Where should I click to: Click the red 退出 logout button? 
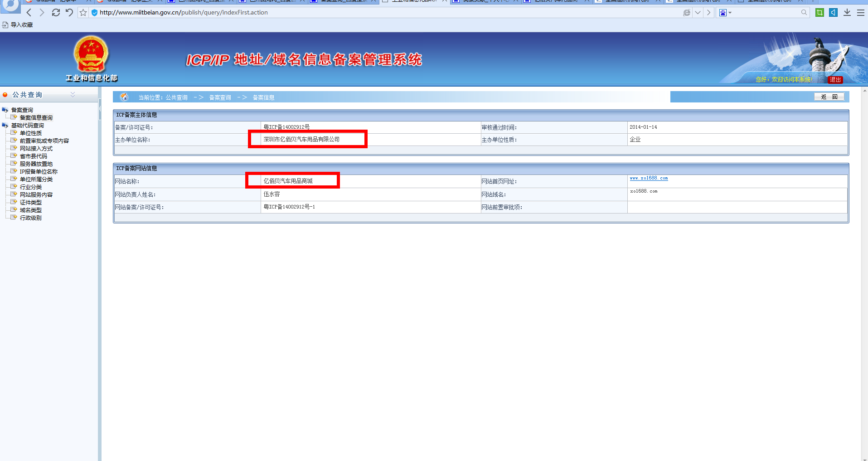(835, 80)
